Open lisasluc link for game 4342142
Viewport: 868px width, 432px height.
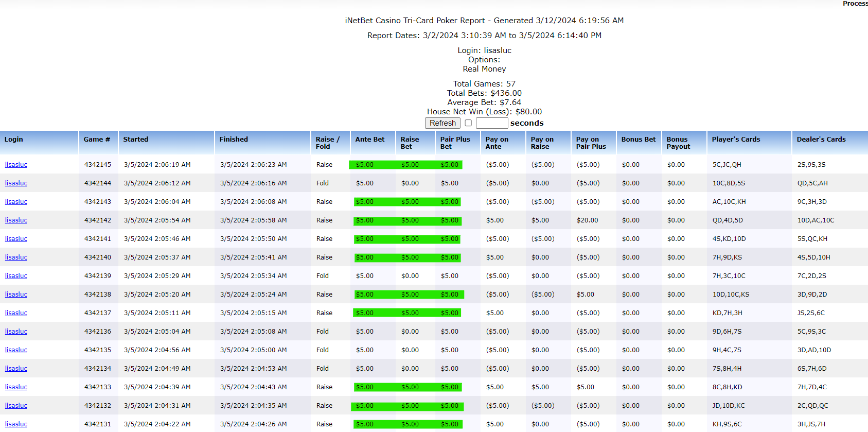coord(16,220)
